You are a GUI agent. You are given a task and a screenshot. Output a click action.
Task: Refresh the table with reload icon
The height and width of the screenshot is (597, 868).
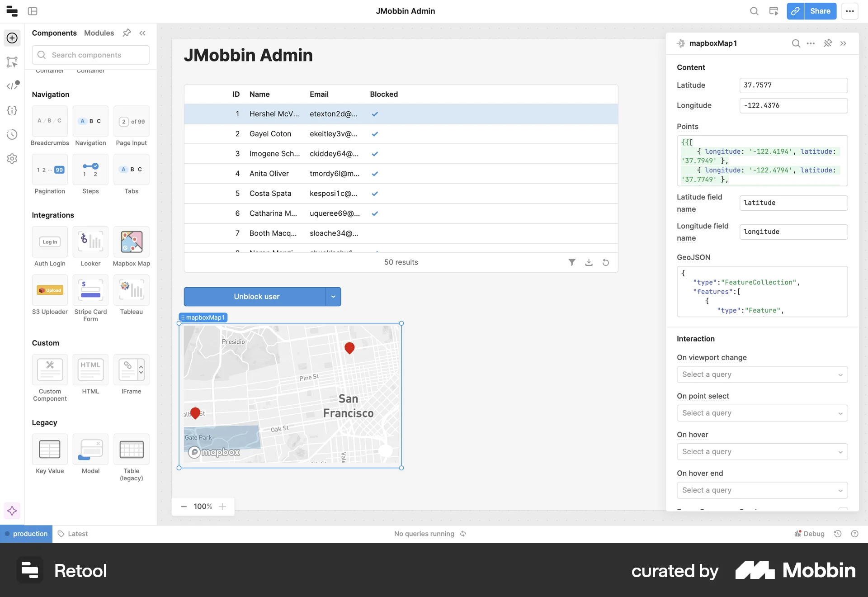tap(606, 262)
